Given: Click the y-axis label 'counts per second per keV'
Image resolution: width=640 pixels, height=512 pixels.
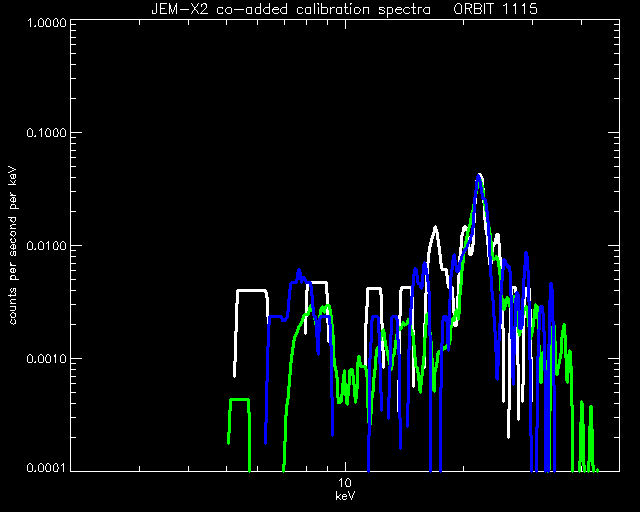Looking at the screenshot, I should tap(13, 246).
